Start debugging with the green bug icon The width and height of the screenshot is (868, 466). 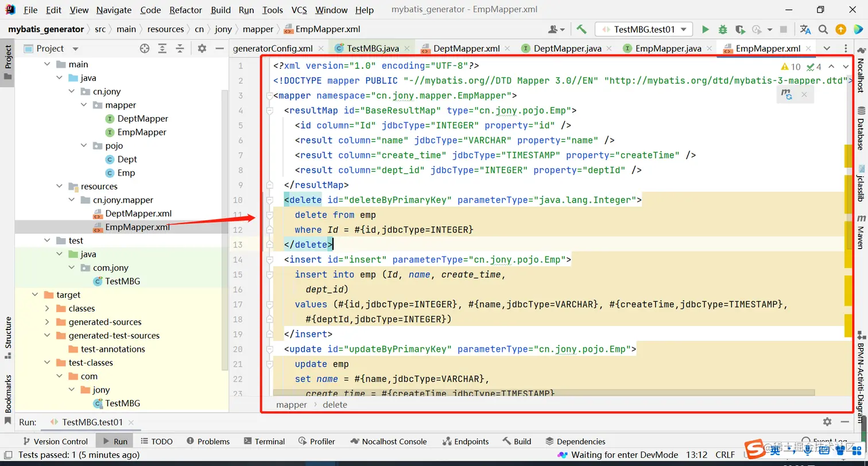[723, 29]
